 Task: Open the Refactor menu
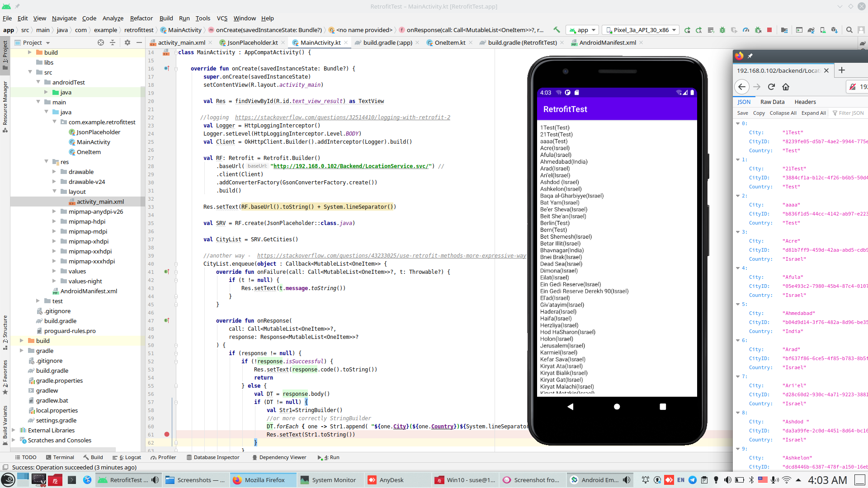click(141, 18)
